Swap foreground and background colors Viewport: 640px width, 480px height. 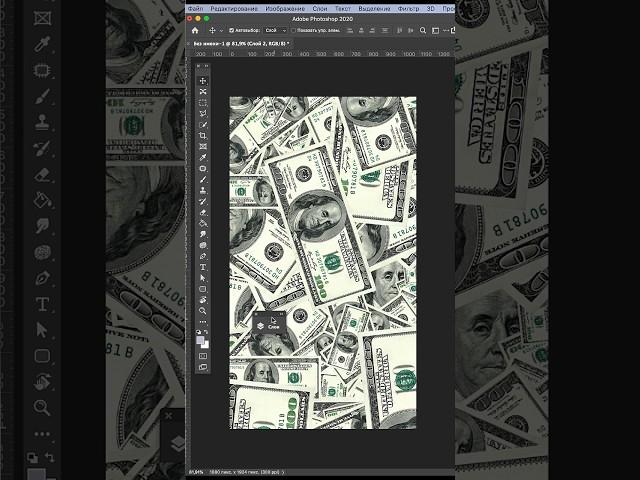click(207, 333)
